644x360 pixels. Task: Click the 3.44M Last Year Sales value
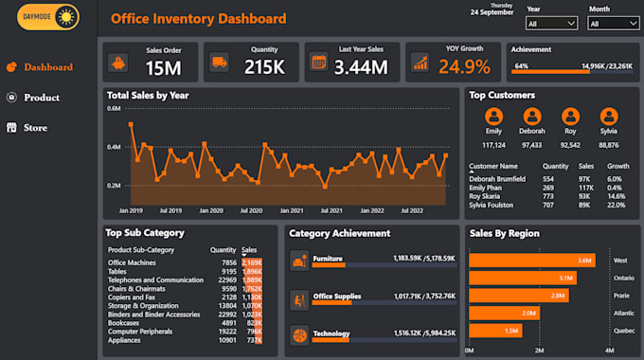pos(361,67)
